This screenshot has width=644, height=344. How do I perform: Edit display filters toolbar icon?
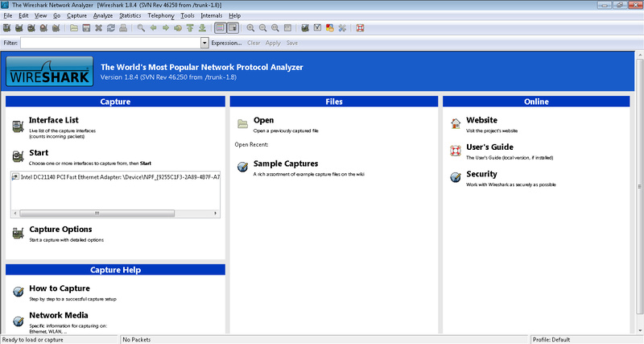[317, 28]
